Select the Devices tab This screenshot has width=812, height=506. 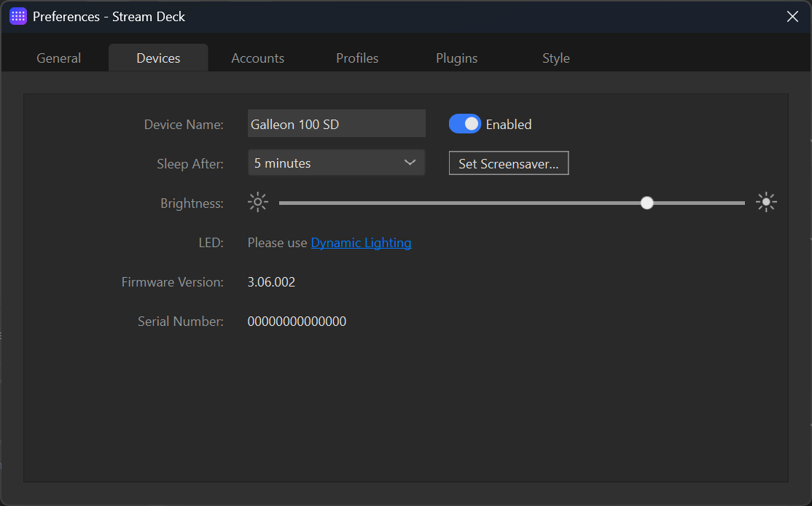pyautogui.click(x=157, y=58)
